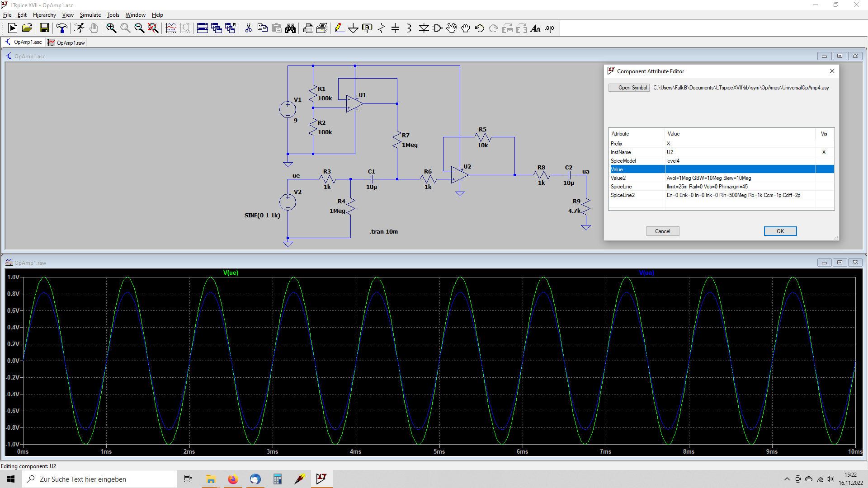Select the Draw Wire pencil tool

point(340,28)
